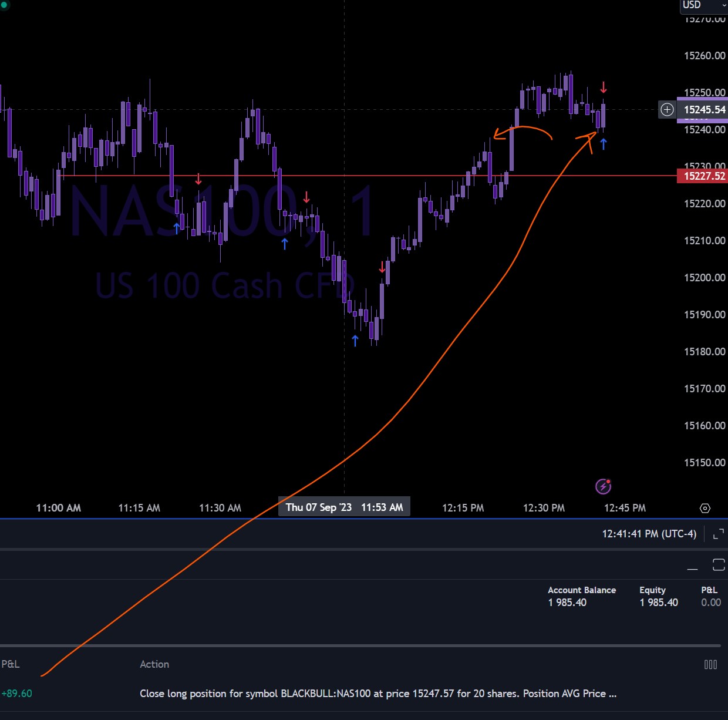Open the USD currency dropdown
728x720 pixels.
[703, 5]
